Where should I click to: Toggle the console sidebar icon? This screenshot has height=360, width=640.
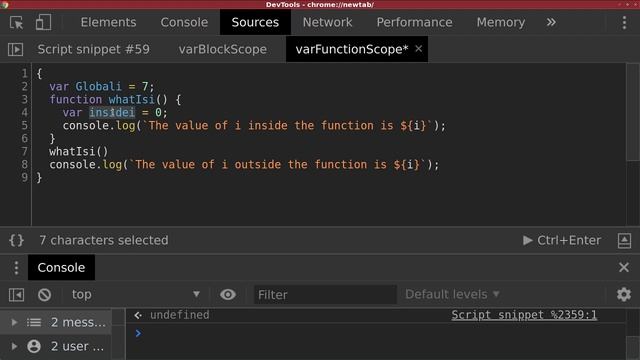pos(16,294)
